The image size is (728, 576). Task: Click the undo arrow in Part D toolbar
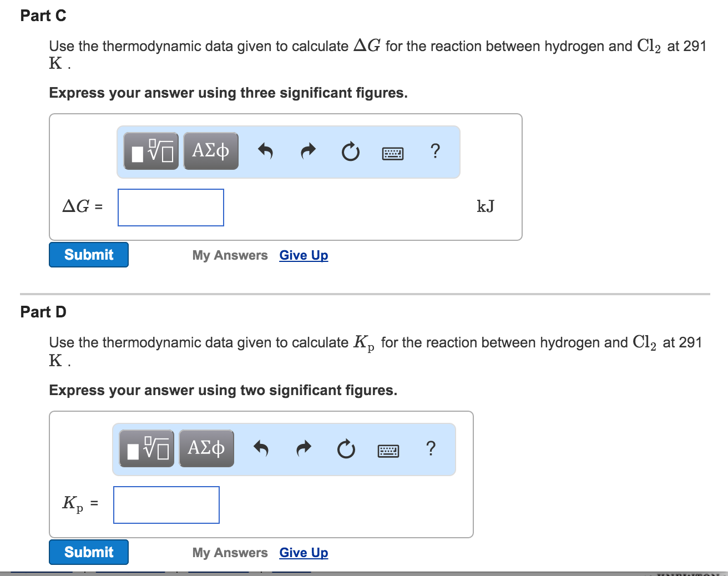261,448
